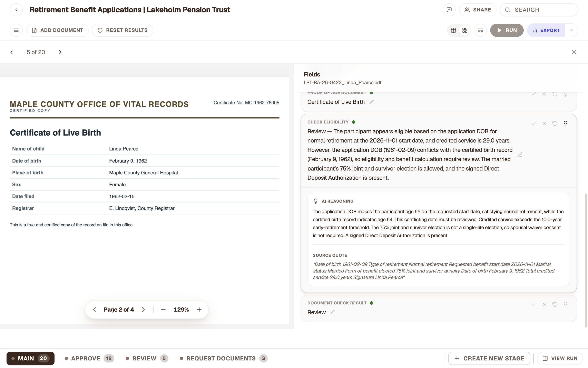Reject the Document Check Result with X
588x368 pixels.
(x=544, y=304)
